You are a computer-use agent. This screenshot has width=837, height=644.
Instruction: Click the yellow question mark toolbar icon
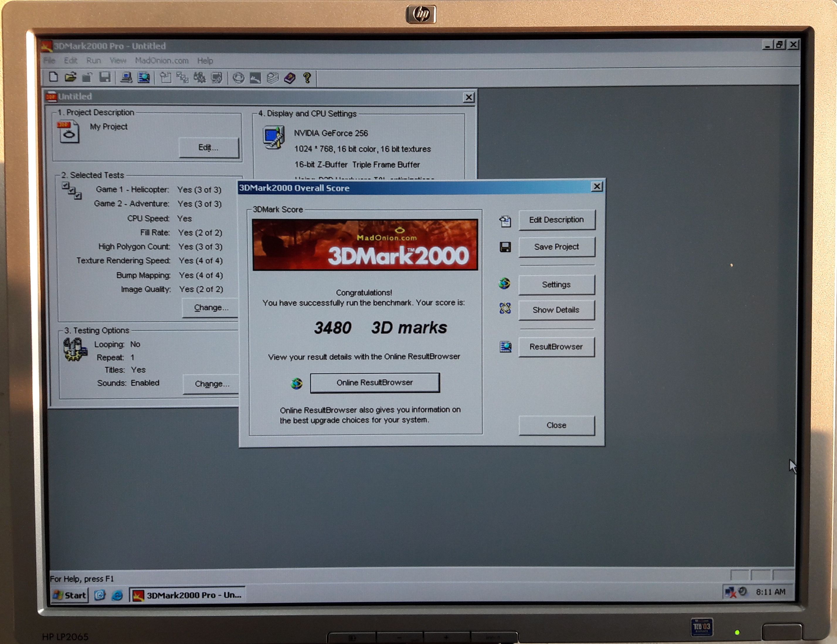click(307, 78)
